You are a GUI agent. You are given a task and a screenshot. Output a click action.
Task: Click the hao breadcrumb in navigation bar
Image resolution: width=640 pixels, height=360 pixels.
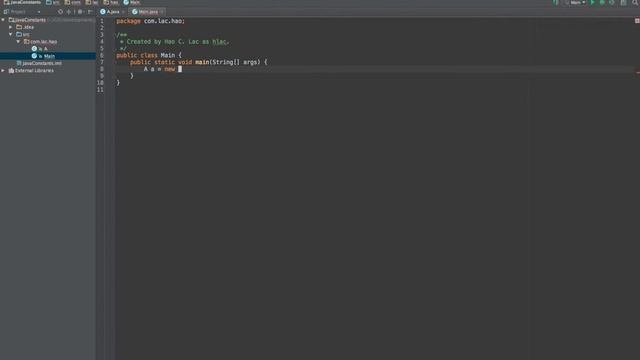(111, 2)
